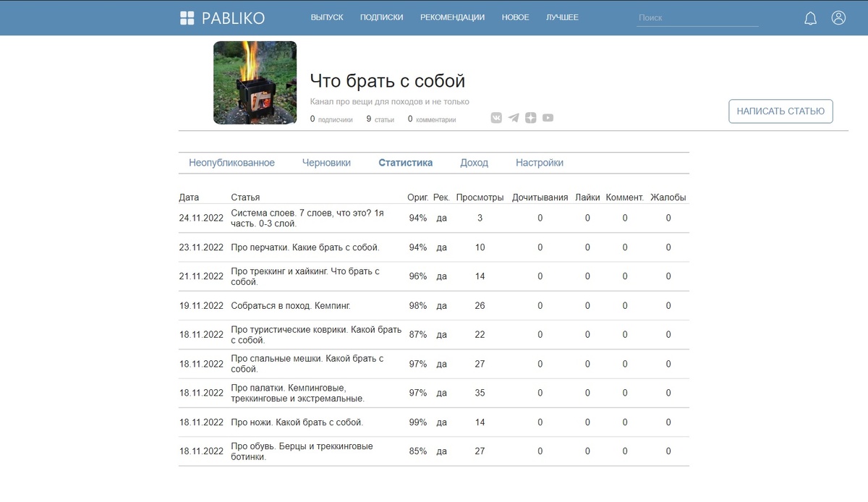
Task: Click the 85% originality value
Action: [418, 451]
